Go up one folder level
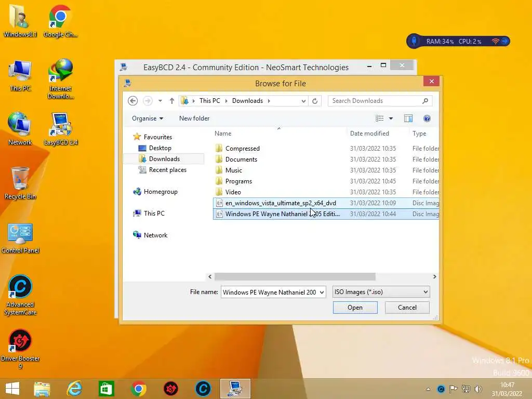532x399 pixels. [x=171, y=101]
